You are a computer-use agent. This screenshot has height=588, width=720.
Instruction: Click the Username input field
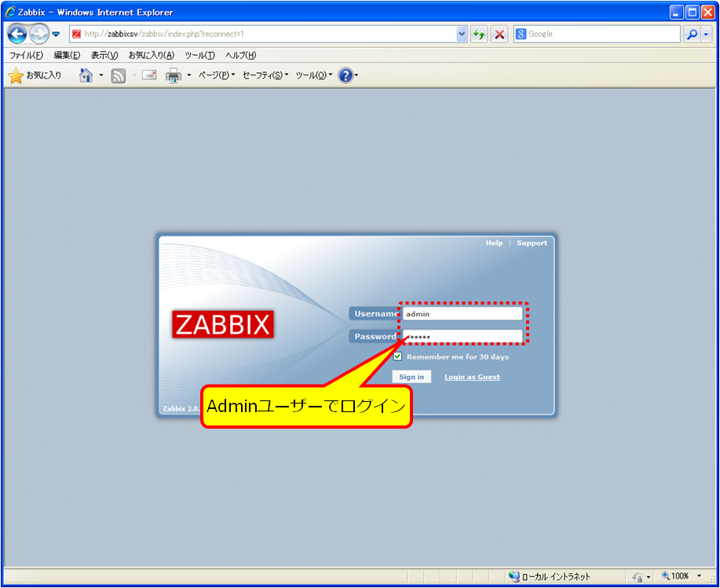tap(462, 314)
